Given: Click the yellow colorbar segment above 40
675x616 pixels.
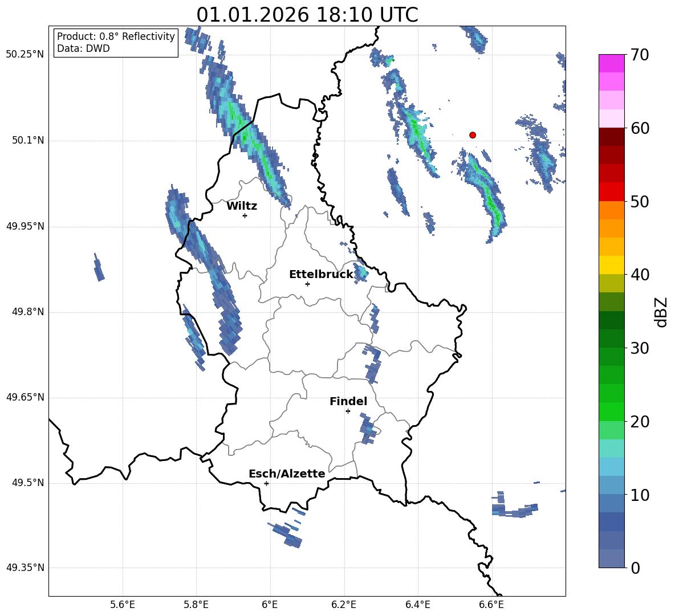Looking at the screenshot, I should click(x=612, y=265).
